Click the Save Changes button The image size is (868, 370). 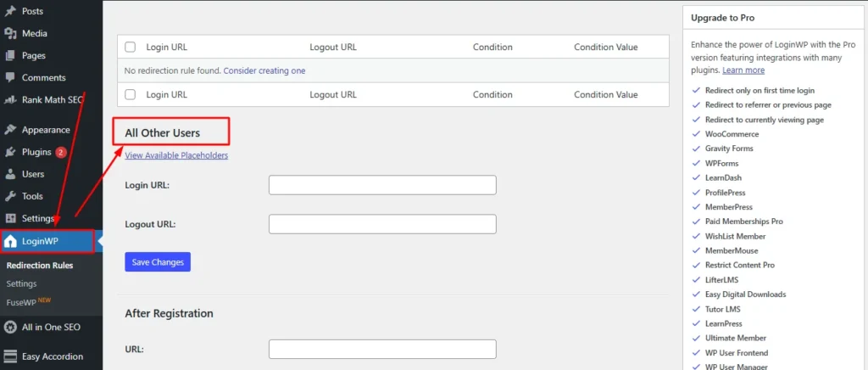[158, 262]
